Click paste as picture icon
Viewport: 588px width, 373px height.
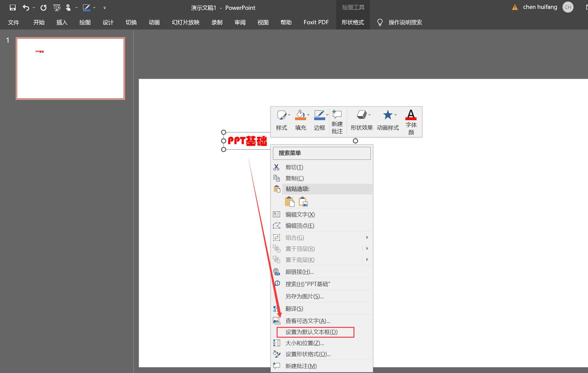(x=303, y=202)
